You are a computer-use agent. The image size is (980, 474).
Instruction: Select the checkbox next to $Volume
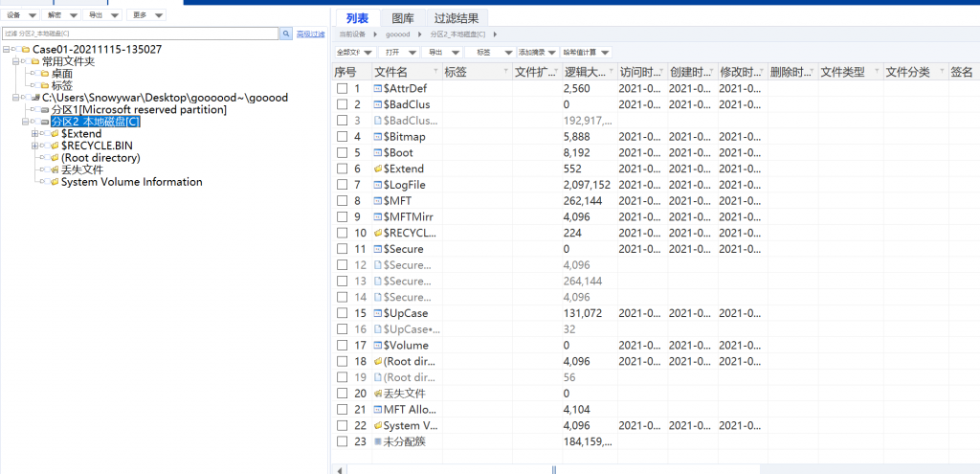[342, 345]
